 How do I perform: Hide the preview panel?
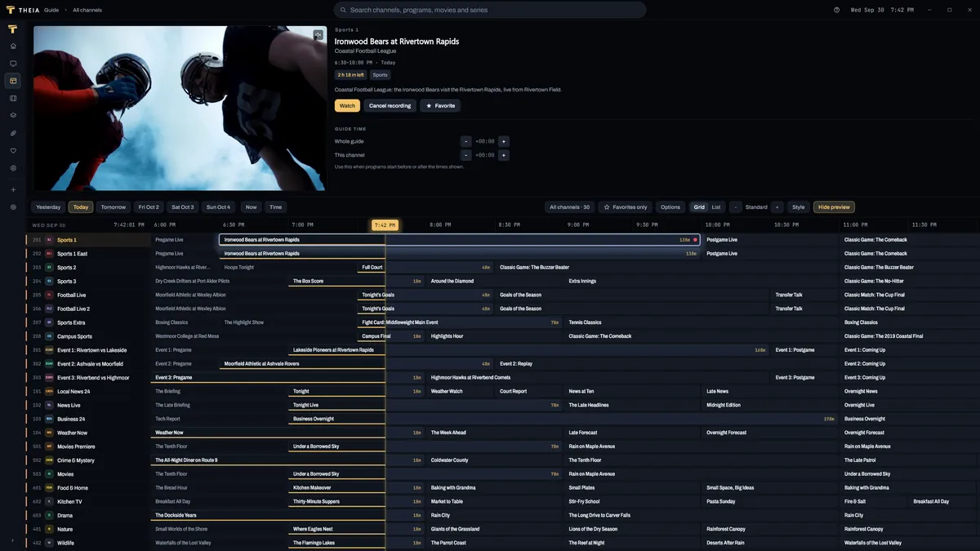(x=834, y=207)
